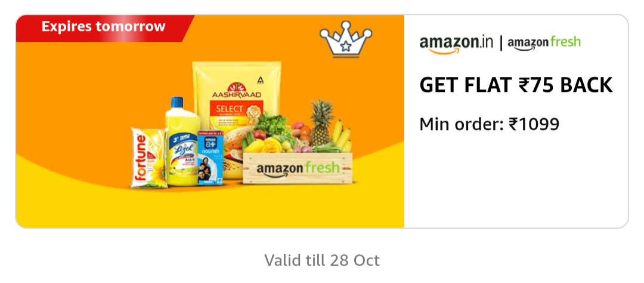Tap the amazon.in logo

click(456, 44)
